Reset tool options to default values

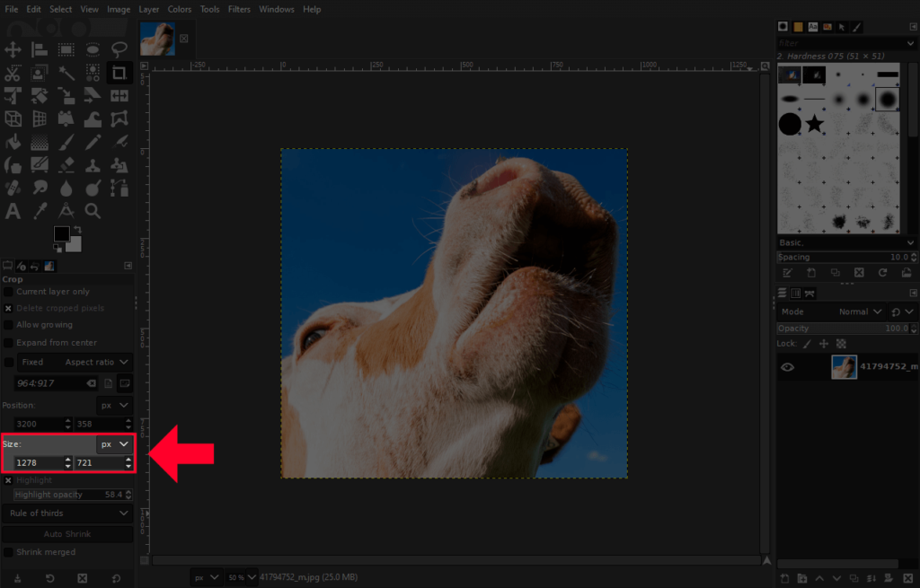(114, 578)
